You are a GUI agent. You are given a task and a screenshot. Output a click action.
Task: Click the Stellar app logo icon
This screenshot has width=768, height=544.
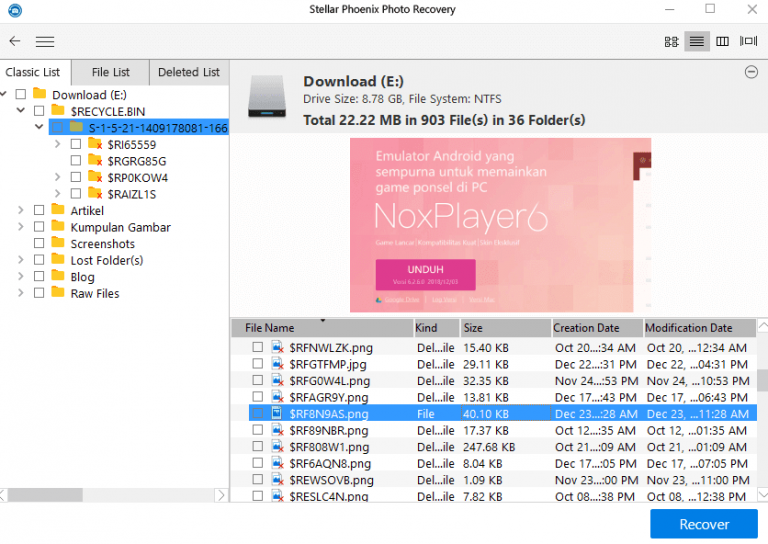[15, 9]
